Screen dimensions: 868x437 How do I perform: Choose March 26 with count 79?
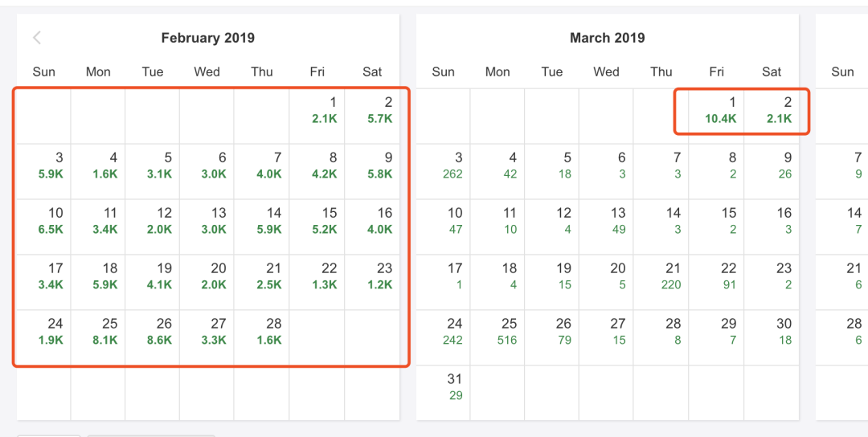click(552, 332)
